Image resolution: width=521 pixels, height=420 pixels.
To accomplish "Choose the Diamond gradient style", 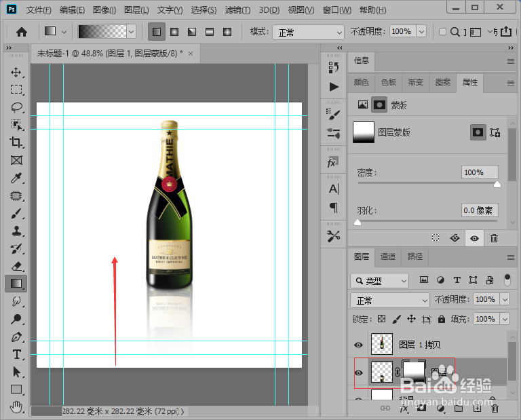I will 227,32.
